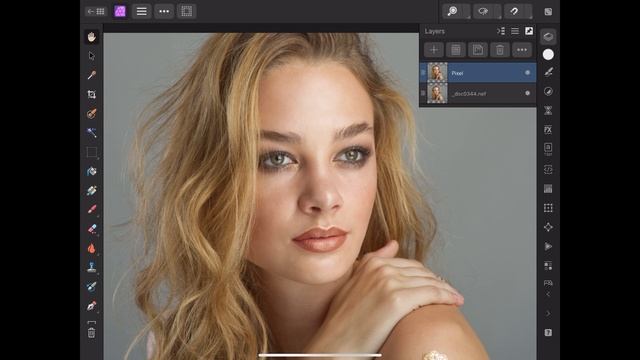
Task: Select the Healing Brush tool
Action: click(91, 287)
